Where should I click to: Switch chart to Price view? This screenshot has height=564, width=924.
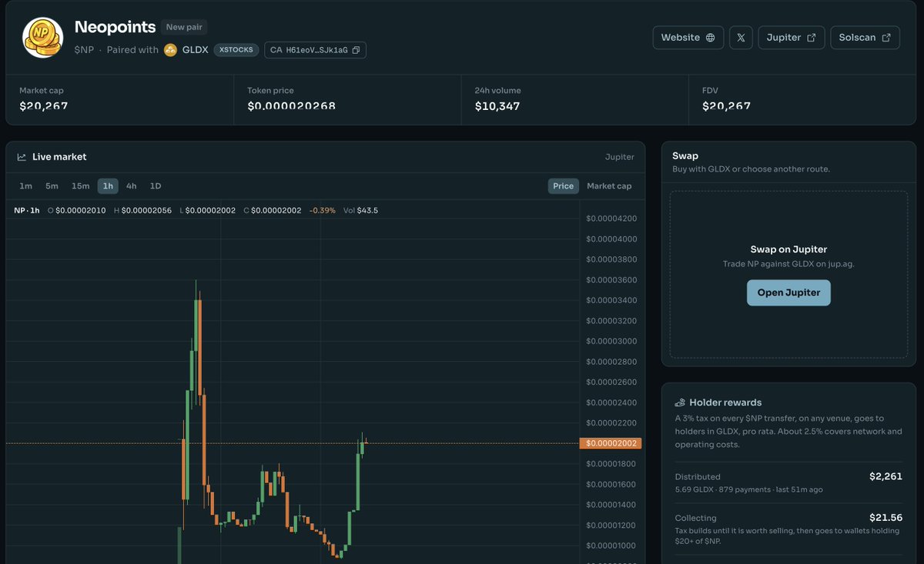tap(563, 186)
